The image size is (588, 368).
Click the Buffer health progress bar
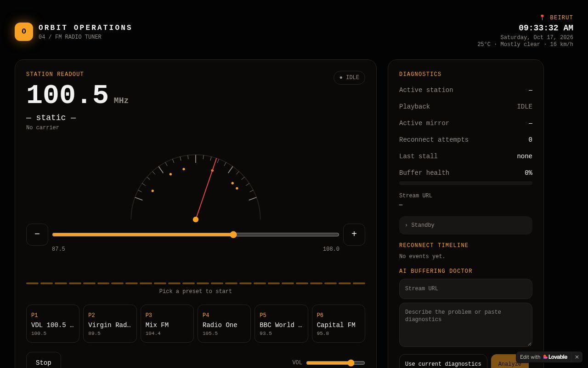[x=466, y=183]
